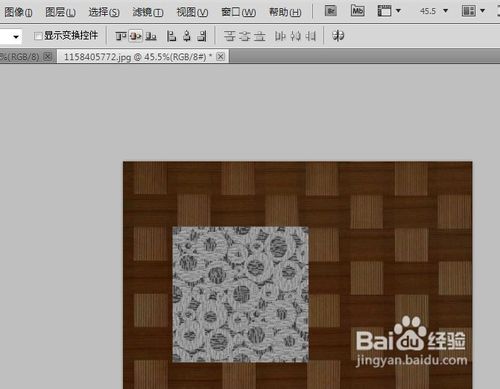
Task: Enable the 显示变换控件 checkbox
Action: (x=38, y=36)
